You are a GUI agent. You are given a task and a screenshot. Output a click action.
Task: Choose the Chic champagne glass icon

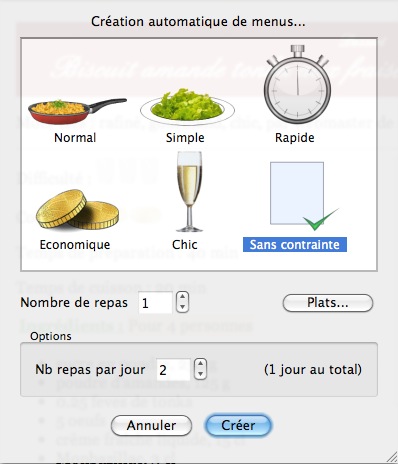[189, 192]
